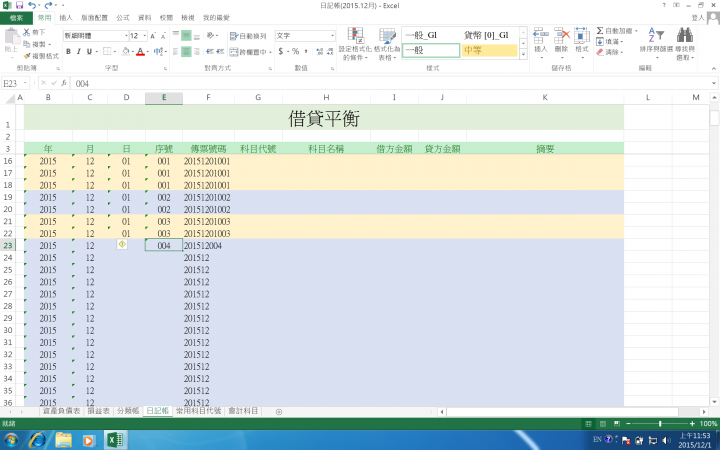
Task: Click the red font color A icon
Action: coord(141,51)
